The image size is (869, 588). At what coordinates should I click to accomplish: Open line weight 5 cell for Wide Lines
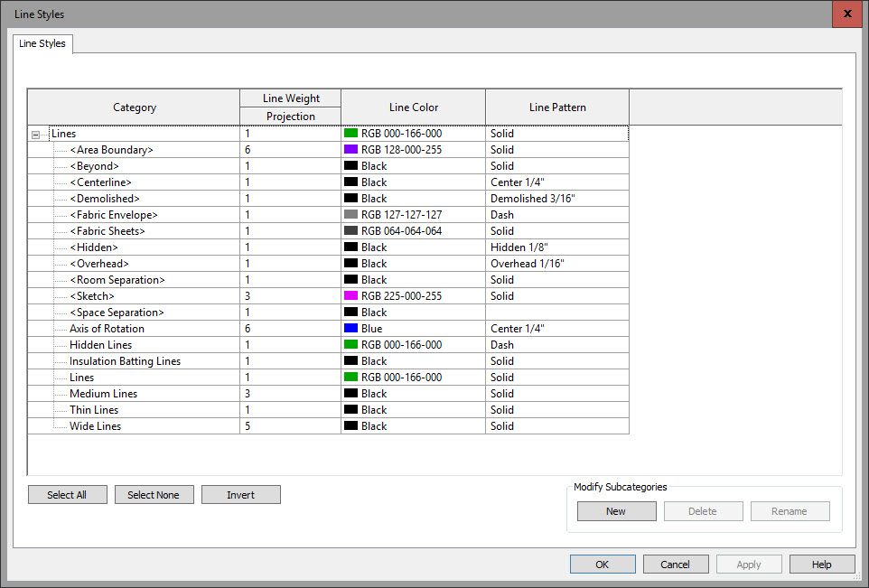[x=290, y=426]
